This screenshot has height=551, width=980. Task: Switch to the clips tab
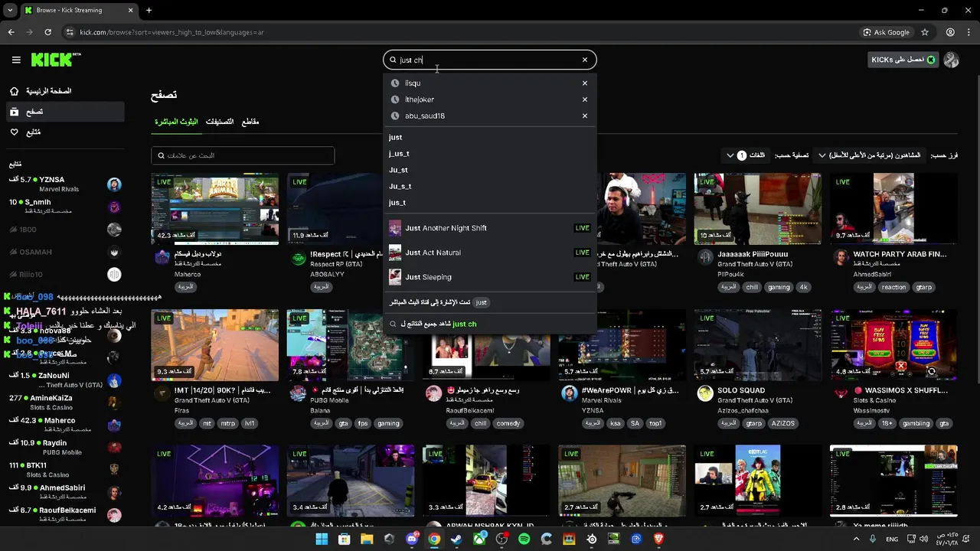[250, 122]
